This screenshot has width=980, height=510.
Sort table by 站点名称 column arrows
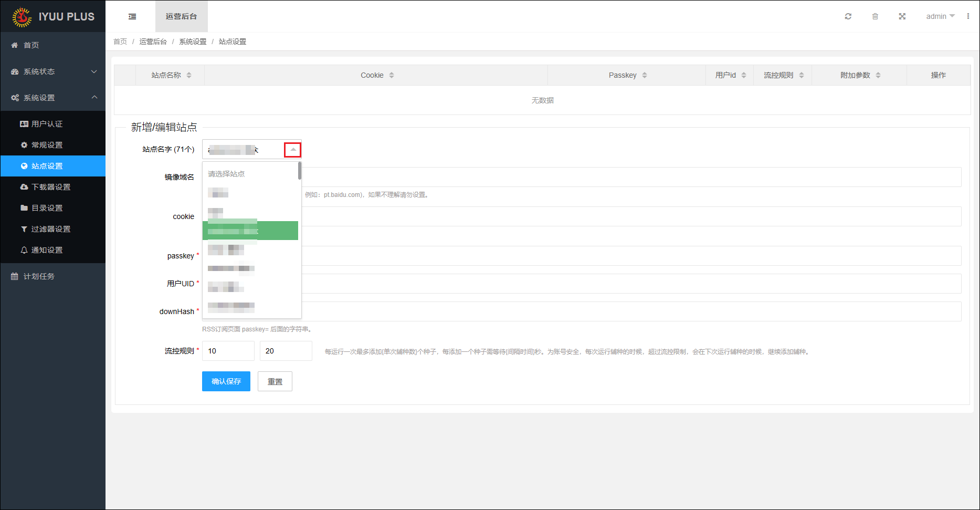(189, 76)
